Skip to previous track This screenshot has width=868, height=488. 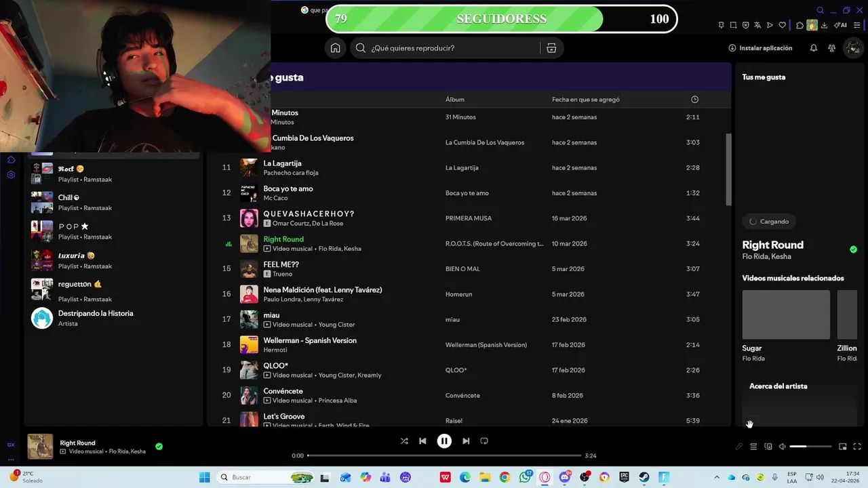point(422,441)
